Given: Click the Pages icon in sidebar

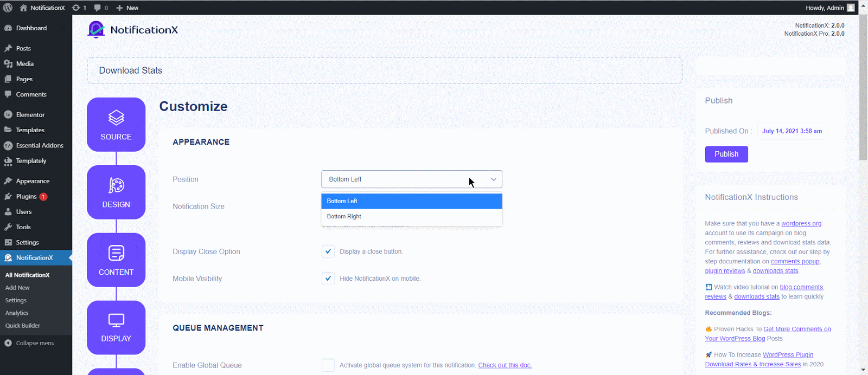Looking at the screenshot, I should click(x=8, y=79).
